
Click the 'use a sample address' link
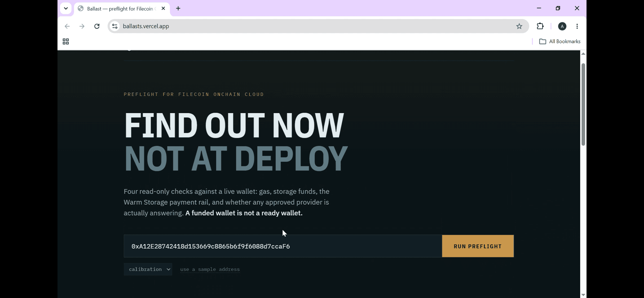pyautogui.click(x=210, y=269)
